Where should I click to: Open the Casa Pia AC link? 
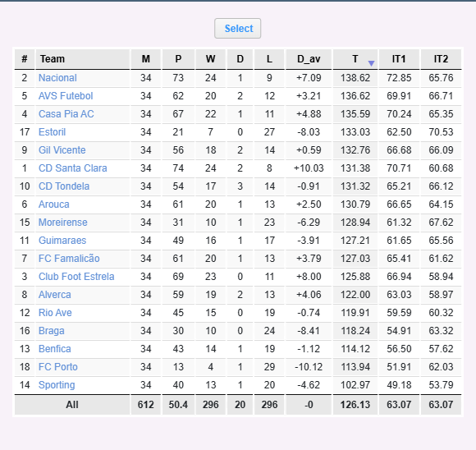[x=66, y=114]
